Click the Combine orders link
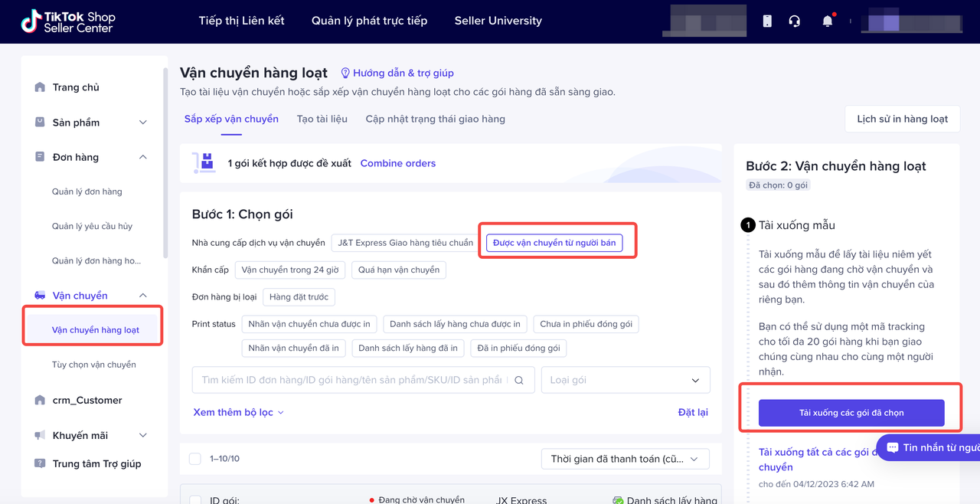Viewport: 980px width, 504px height. 397,163
